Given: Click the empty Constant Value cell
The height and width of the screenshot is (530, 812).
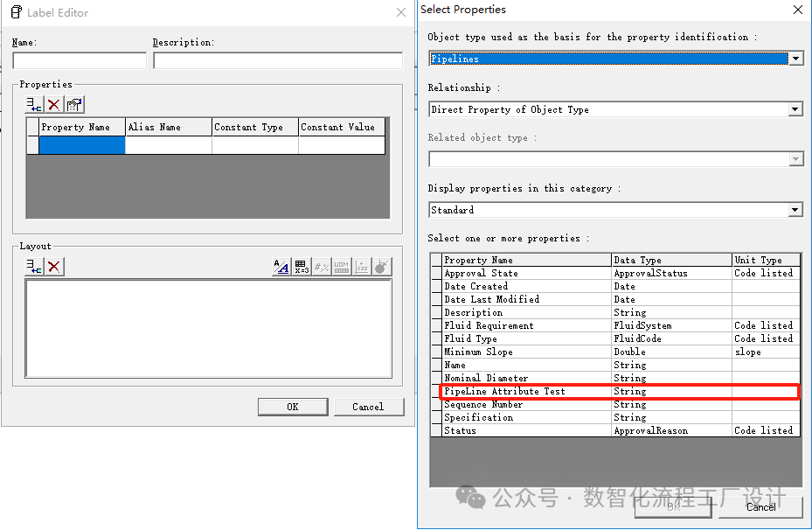Looking at the screenshot, I should pyautogui.click(x=342, y=145).
